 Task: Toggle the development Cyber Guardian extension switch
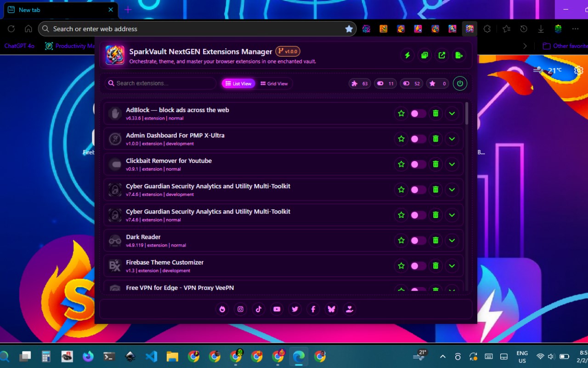[x=418, y=190]
